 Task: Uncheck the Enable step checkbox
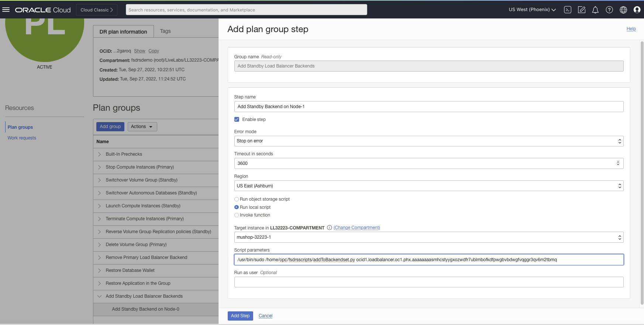pyautogui.click(x=237, y=120)
